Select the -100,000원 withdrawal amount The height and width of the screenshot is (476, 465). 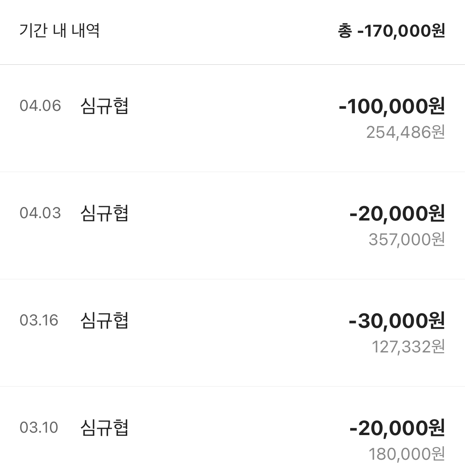(x=392, y=106)
